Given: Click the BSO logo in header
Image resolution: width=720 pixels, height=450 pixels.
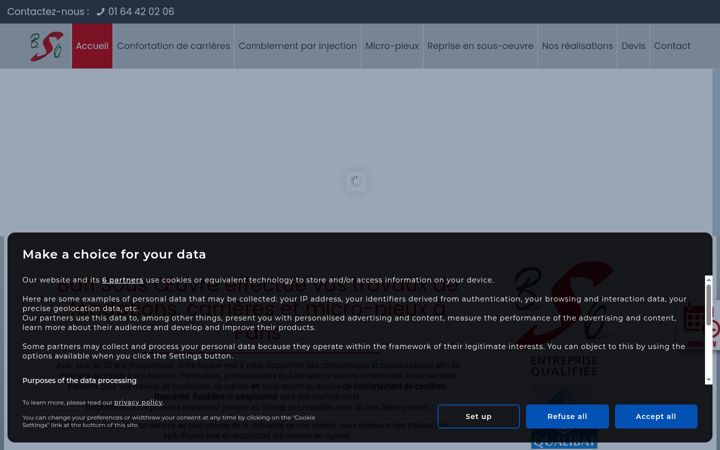Looking at the screenshot, I should coord(47,46).
